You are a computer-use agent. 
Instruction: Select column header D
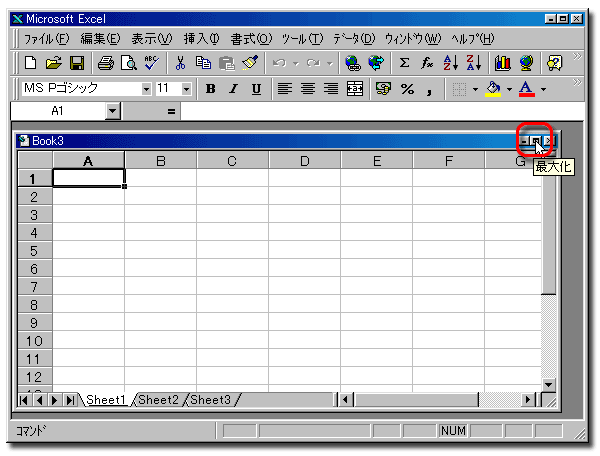[305, 161]
